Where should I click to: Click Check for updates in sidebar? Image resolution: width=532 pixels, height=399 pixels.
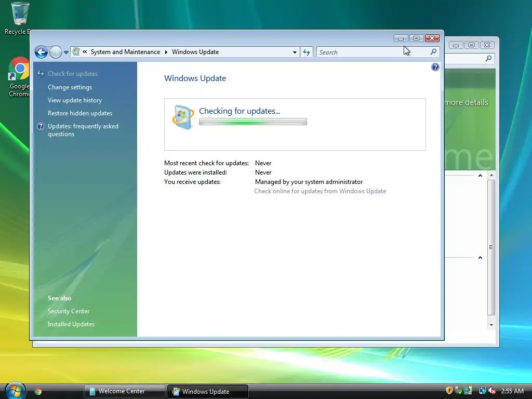[x=73, y=74]
